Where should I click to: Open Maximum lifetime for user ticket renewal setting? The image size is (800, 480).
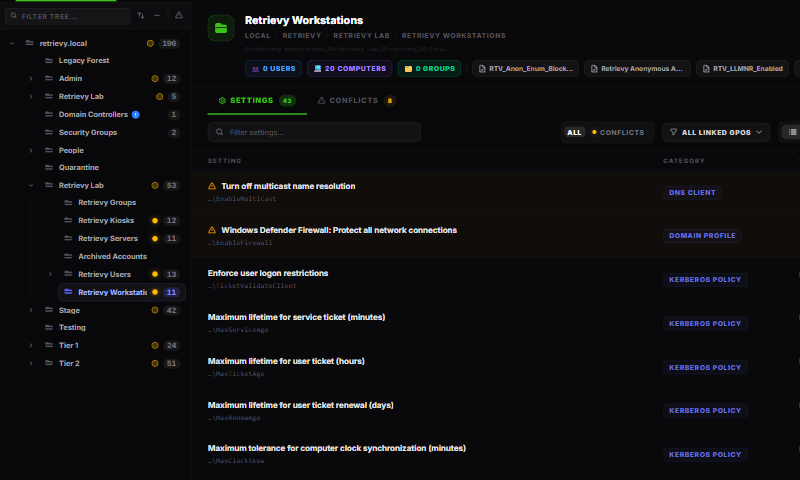(301, 405)
